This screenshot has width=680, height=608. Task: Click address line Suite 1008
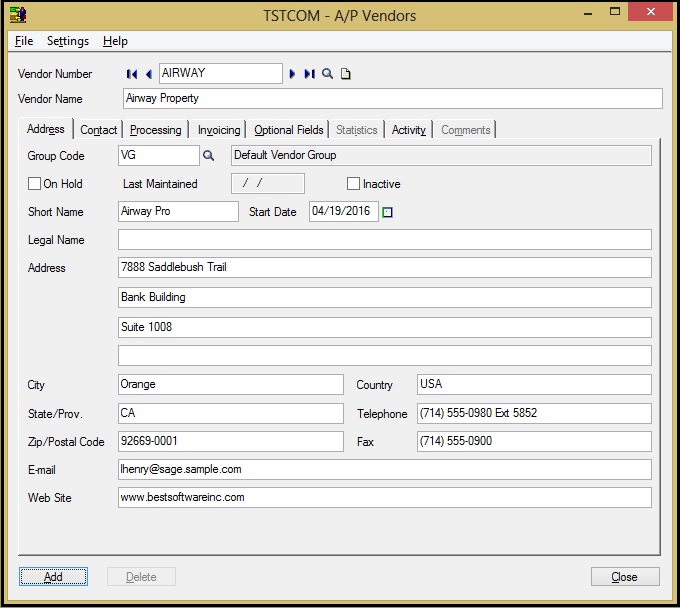[385, 327]
